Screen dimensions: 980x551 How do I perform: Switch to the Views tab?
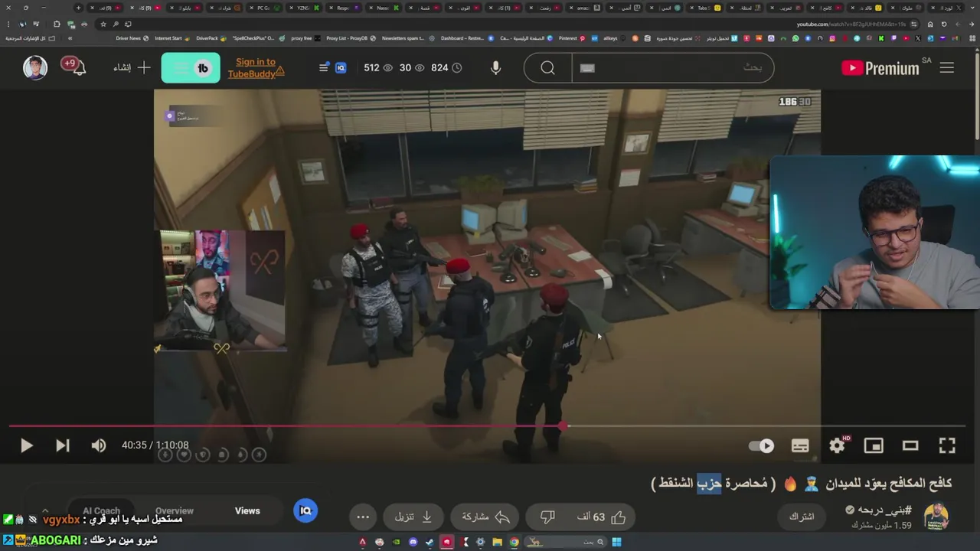click(x=247, y=510)
